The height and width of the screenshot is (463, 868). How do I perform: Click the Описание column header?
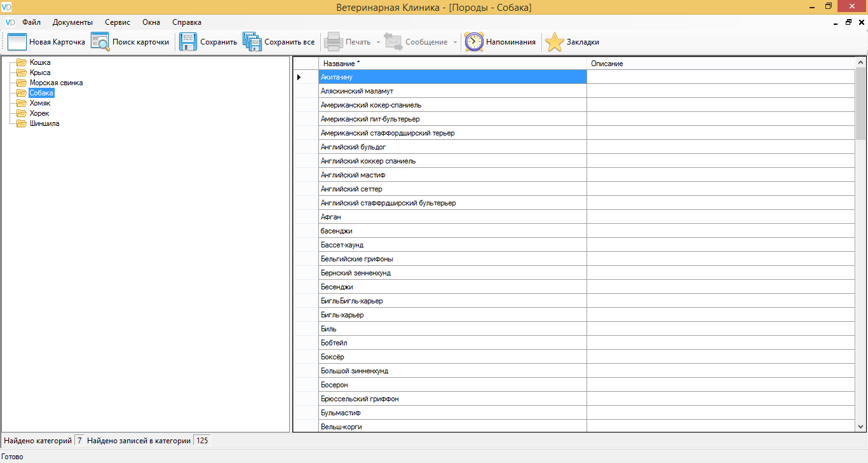click(721, 64)
